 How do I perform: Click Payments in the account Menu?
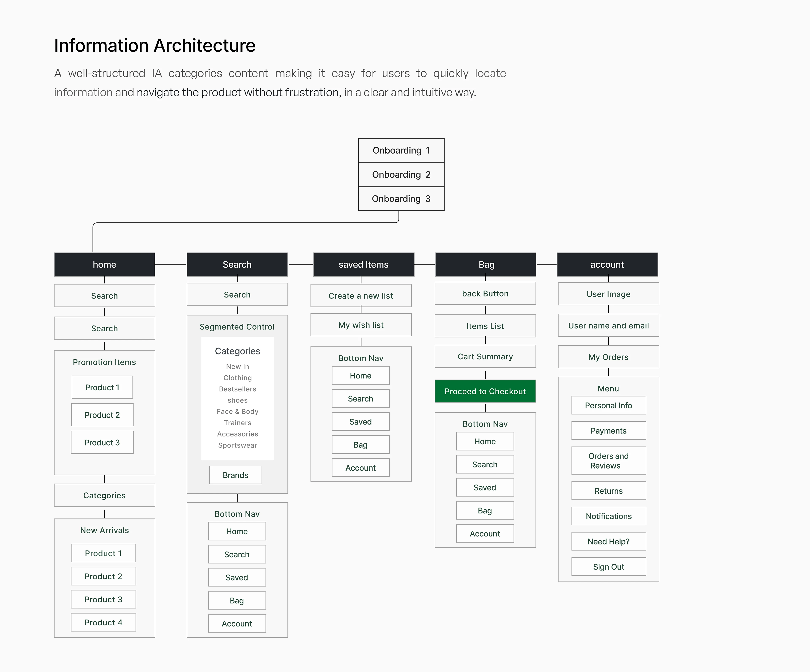click(609, 431)
